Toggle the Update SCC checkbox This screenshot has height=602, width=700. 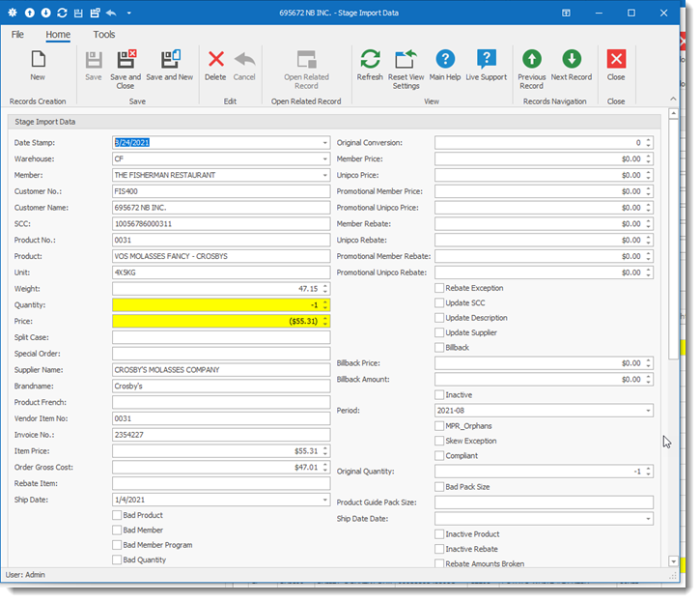click(439, 303)
